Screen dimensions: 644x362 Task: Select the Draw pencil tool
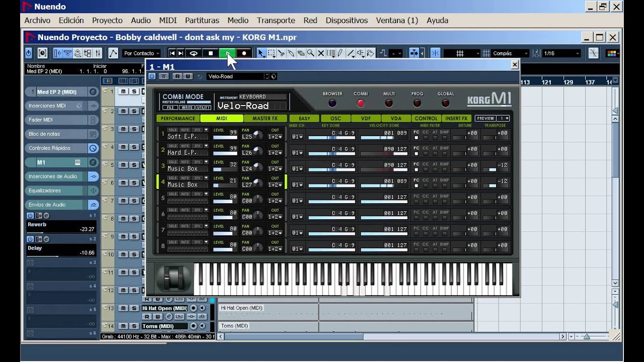coord(340,53)
